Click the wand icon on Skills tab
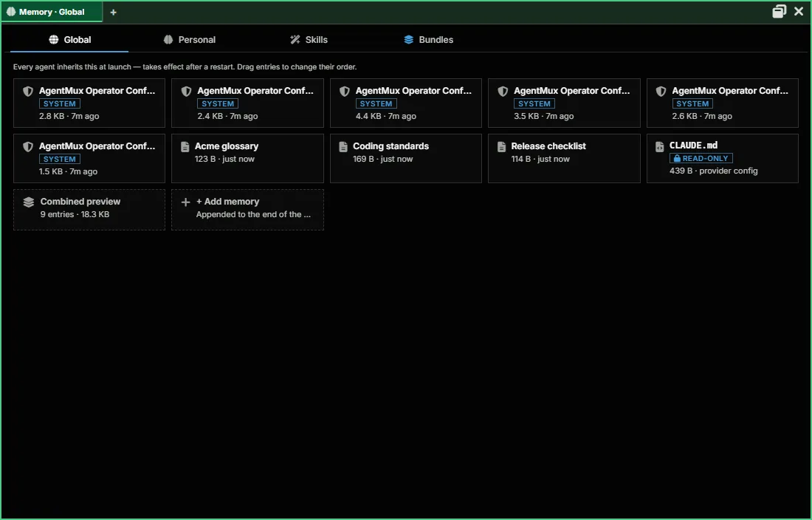Screen dimensions: 812x520 (295, 40)
